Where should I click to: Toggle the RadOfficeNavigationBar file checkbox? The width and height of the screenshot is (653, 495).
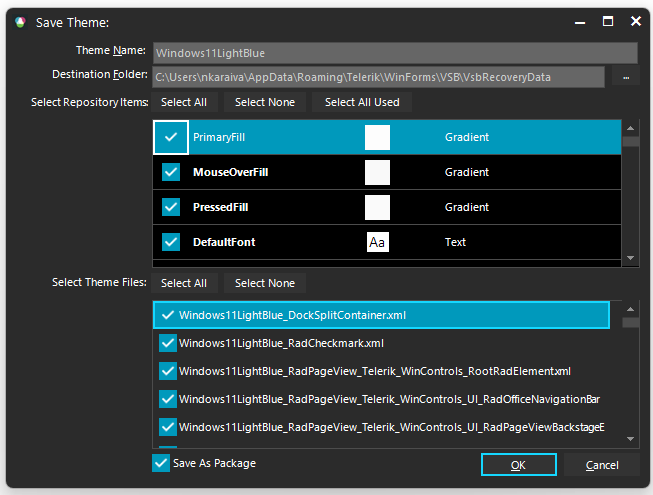[x=167, y=399]
